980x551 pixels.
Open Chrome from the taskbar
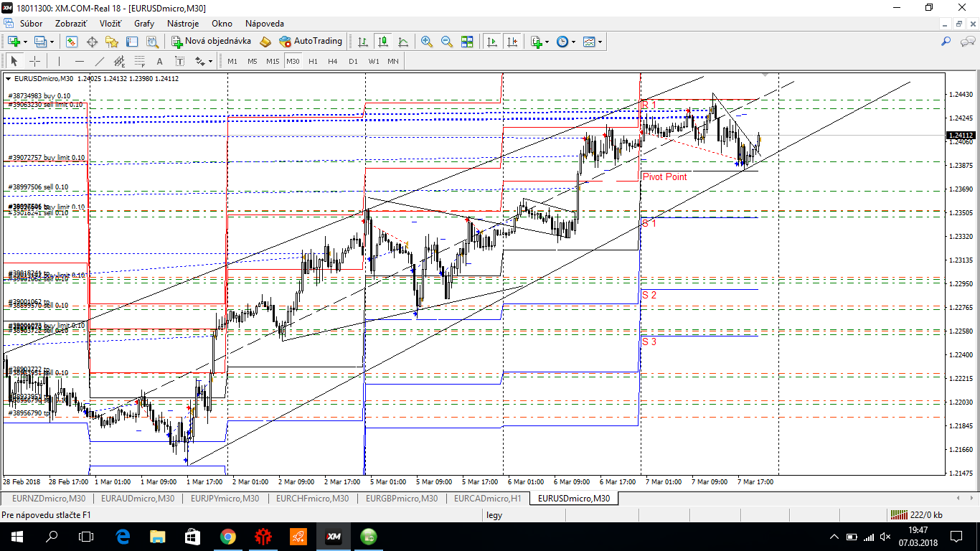coord(228,537)
